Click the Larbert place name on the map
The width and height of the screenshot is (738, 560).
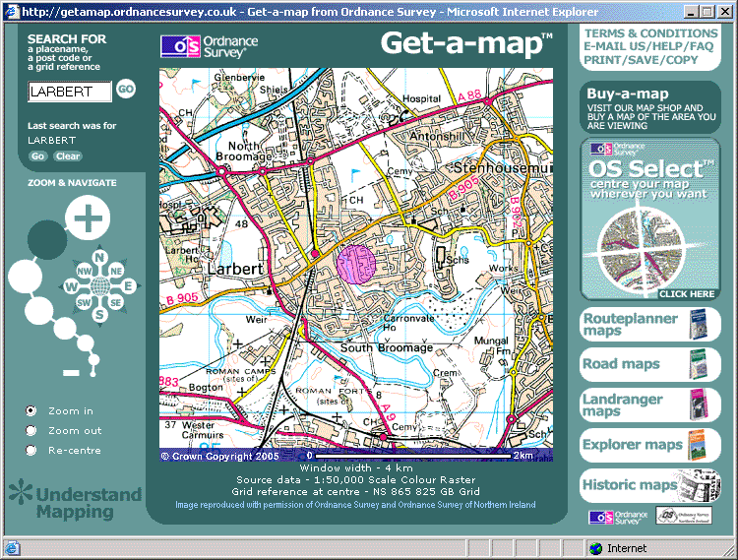pos(235,270)
